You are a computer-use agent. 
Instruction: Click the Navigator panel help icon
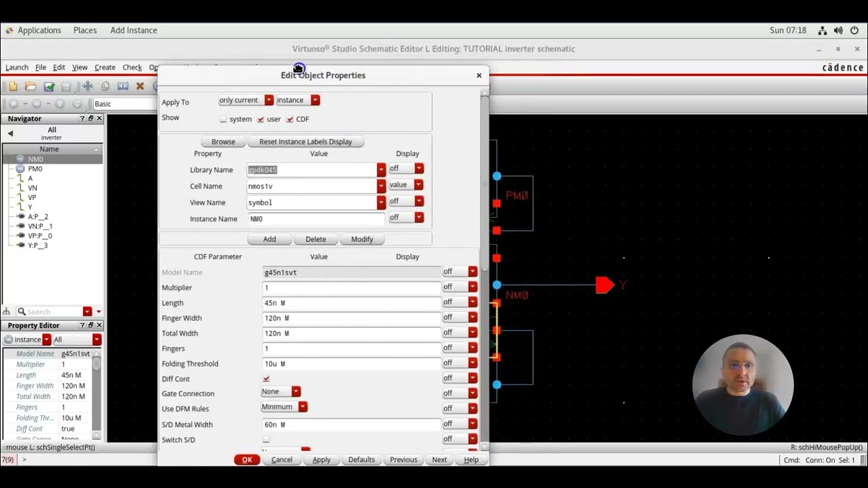[83, 118]
